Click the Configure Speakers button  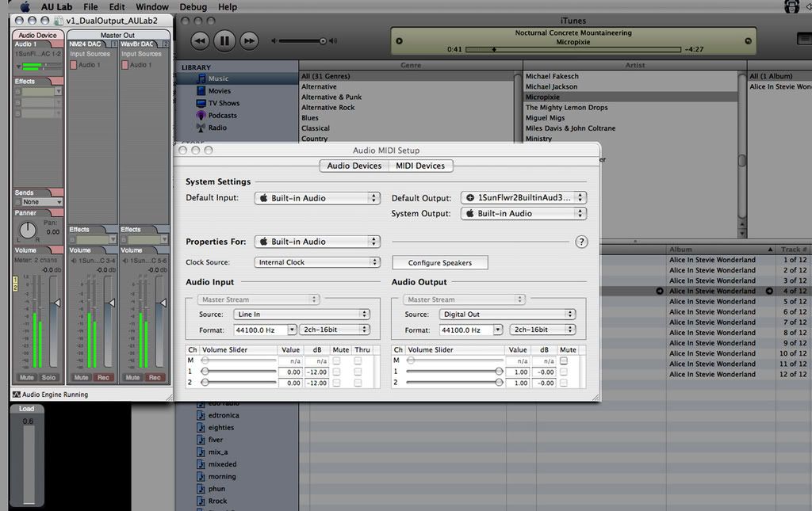tap(439, 263)
